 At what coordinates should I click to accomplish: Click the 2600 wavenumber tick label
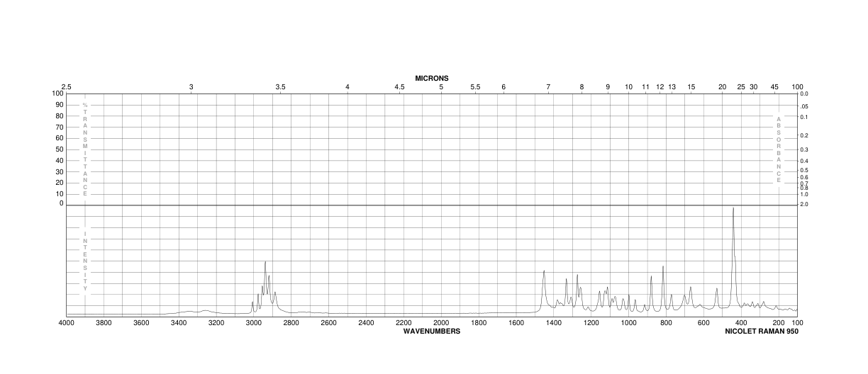tap(329, 323)
